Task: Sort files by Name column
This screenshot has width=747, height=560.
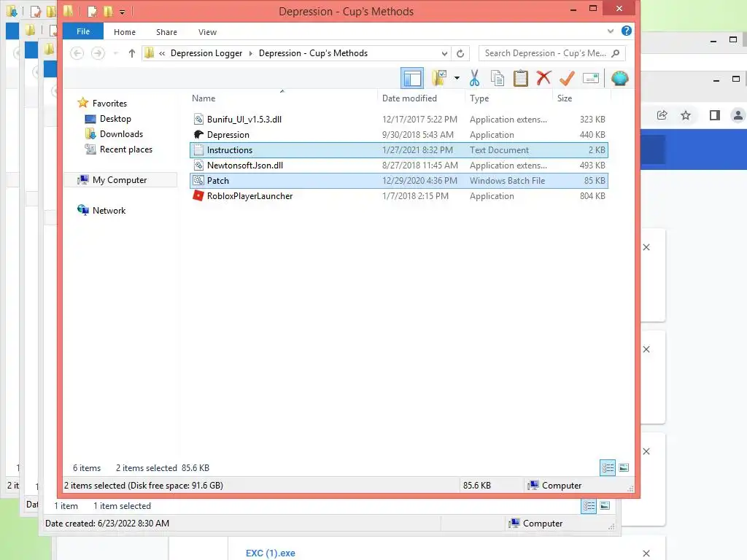Action: tap(204, 98)
